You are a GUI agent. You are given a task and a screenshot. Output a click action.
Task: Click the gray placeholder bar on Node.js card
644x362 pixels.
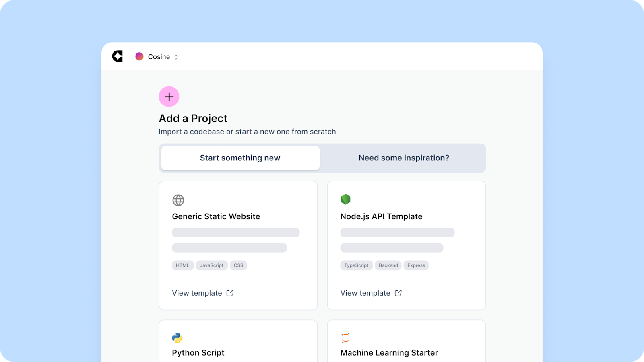[x=397, y=232]
